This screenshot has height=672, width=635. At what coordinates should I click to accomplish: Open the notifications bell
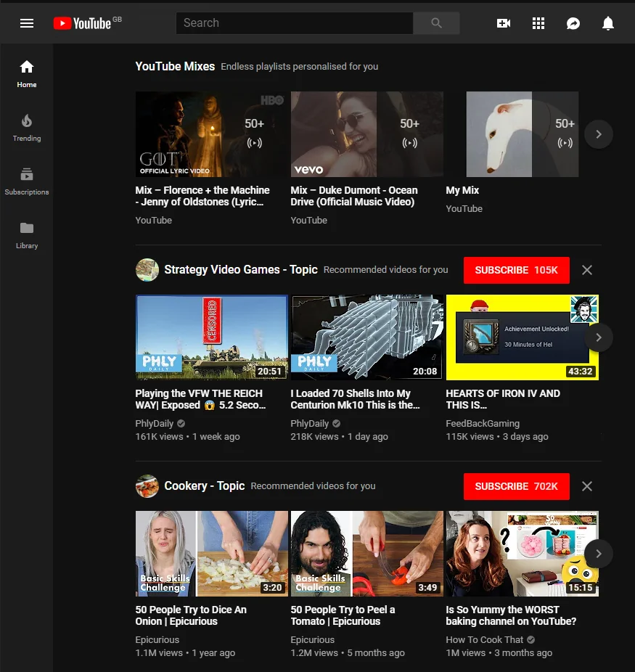point(608,23)
